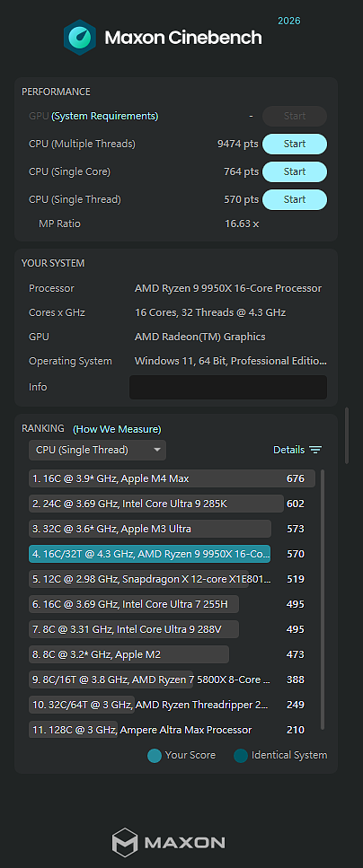This screenshot has width=363, height=868.
Task: Click the Windows 11 operating system value
Action: [231, 361]
